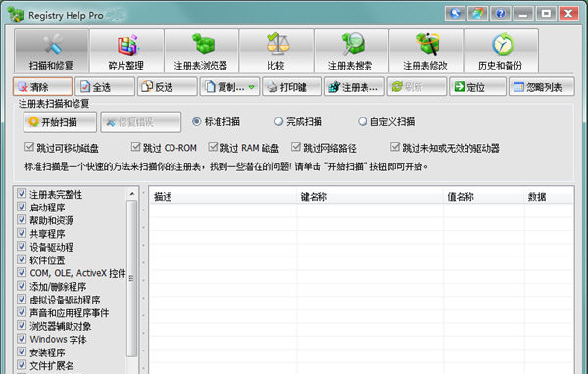Uncheck 软件位置 in scan list
This screenshot has height=374, width=588.
(22, 259)
